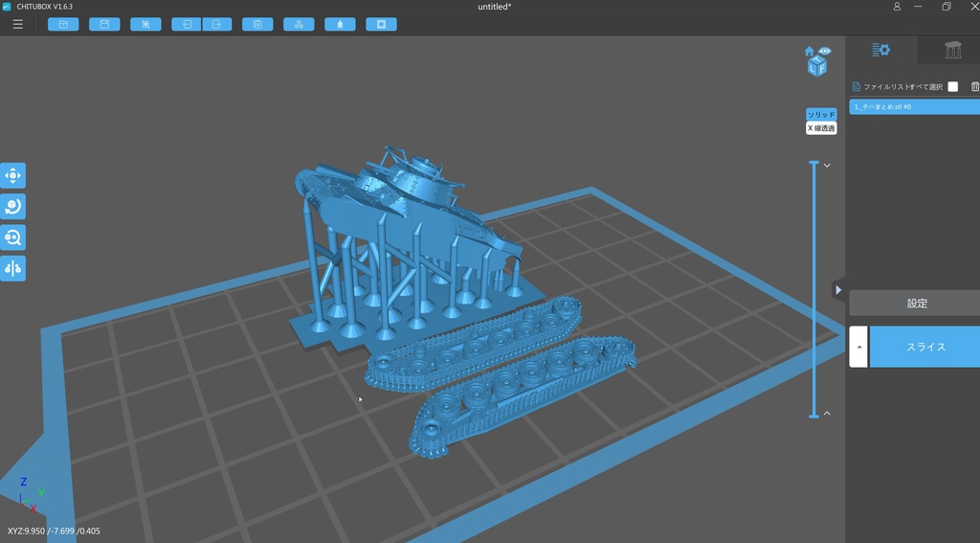980x543 pixels.
Task: Collapse the right panel with the arrow
Action: pyautogui.click(x=838, y=290)
